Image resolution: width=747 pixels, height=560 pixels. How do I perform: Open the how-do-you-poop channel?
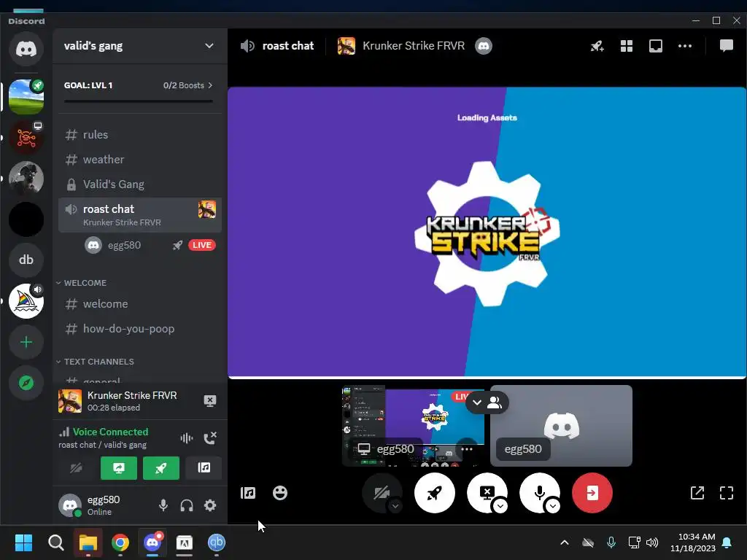click(x=139, y=329)
